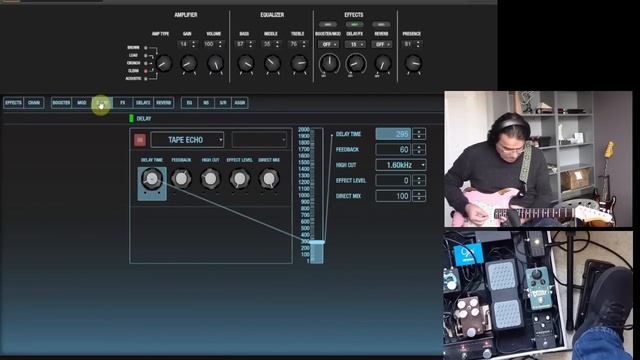Step the Gain value spinner

(x=193, y=44)
